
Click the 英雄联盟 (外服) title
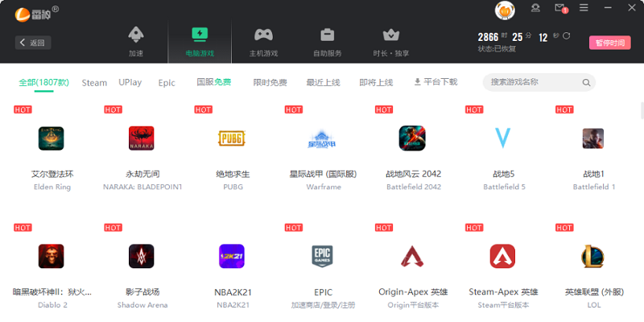click(x=594, y=292)
